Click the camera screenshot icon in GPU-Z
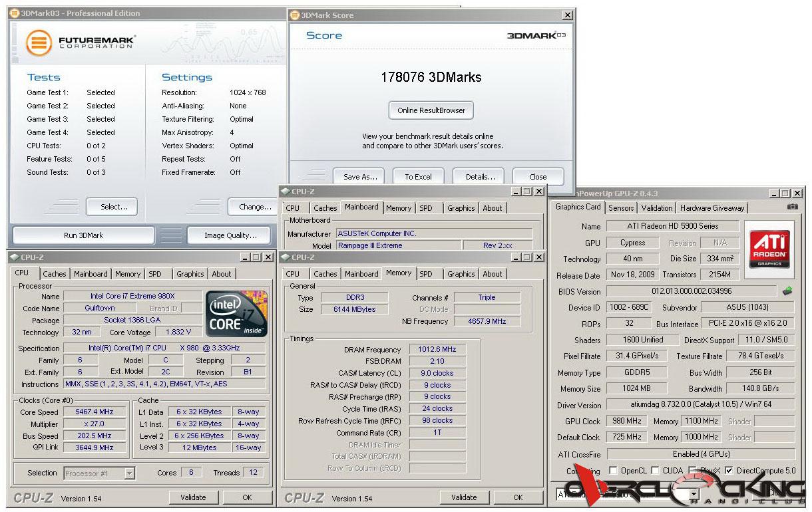 pos(792,207)
